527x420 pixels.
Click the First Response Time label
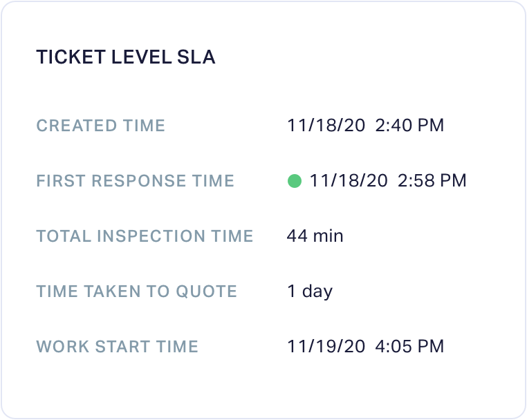(x=135, y=180)
